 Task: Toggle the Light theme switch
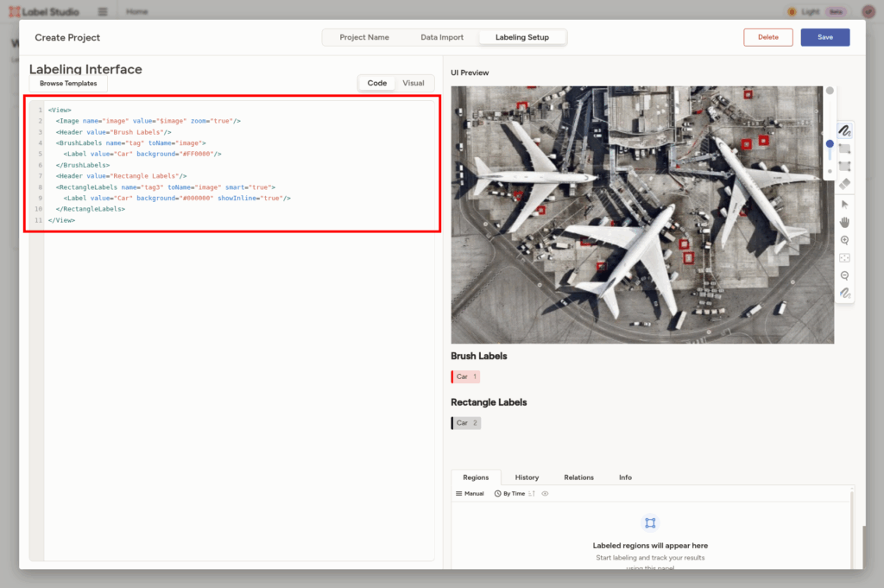pyautogui.click(x=817, y=11)
